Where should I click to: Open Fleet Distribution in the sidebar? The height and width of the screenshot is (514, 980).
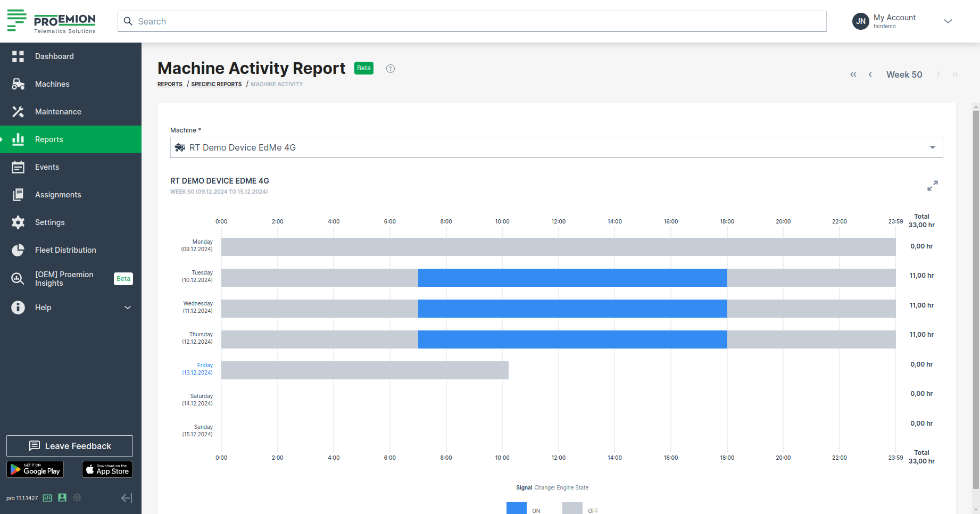[65, 250]
